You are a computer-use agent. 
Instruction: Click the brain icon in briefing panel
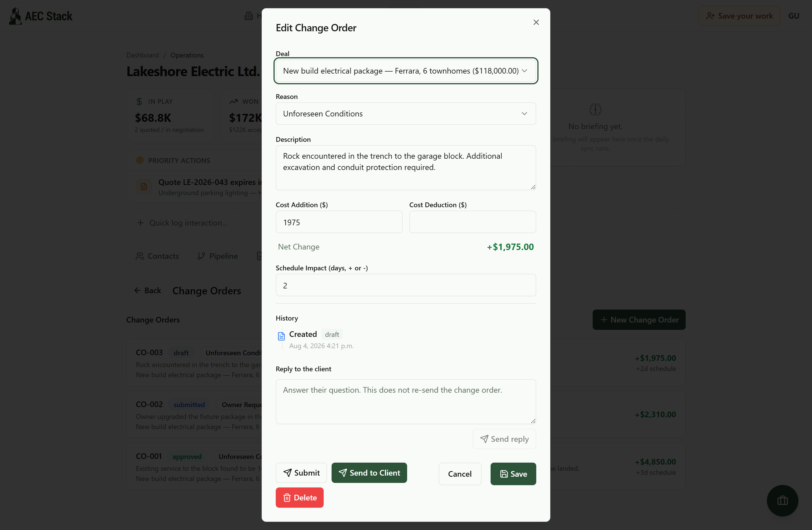point(595,109)
